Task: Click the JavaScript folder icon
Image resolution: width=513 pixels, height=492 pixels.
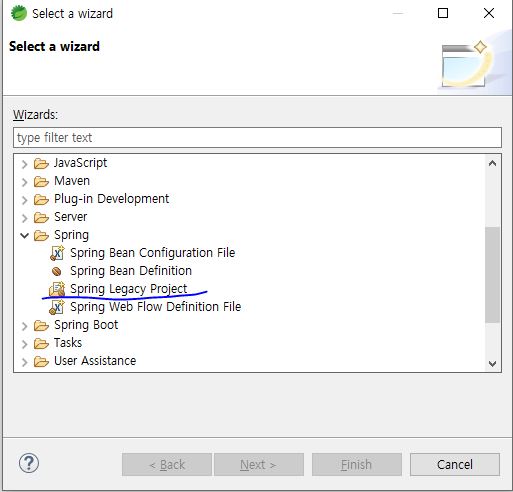Action: (41, 163)
